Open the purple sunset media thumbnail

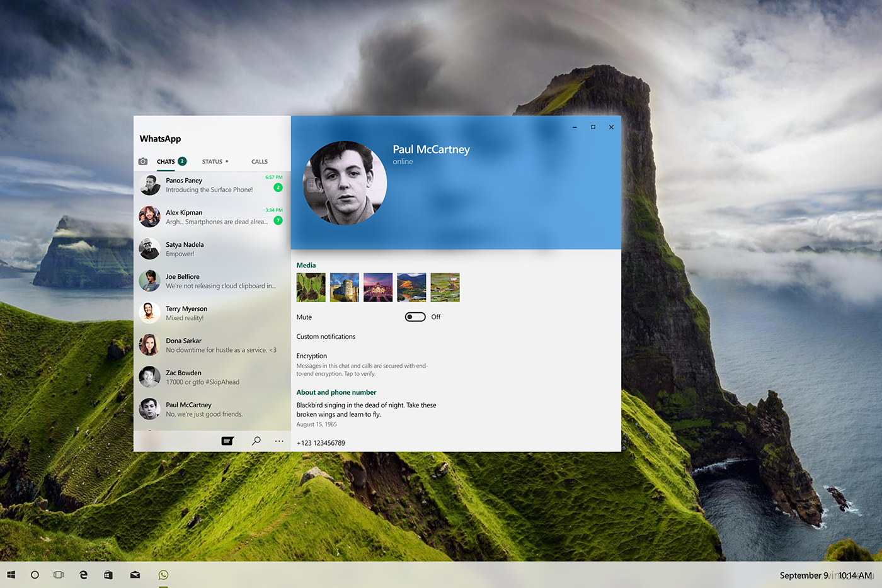(x=378, y=288)
